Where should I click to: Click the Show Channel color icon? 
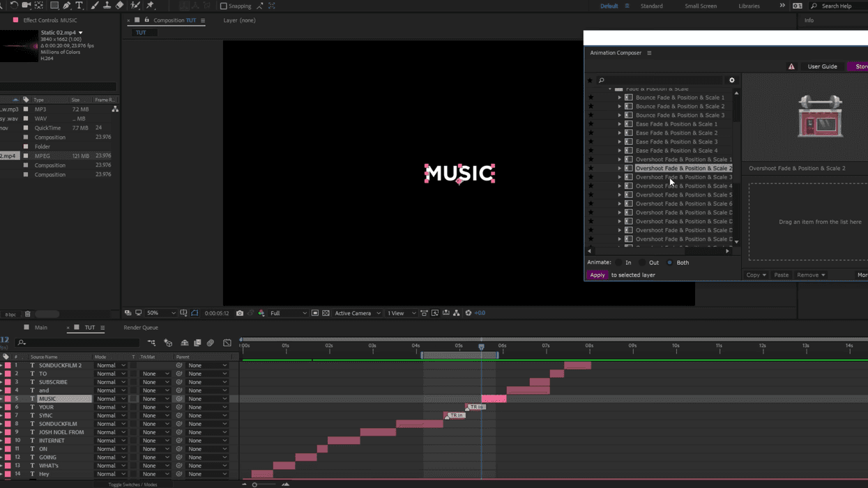[261, 313]
